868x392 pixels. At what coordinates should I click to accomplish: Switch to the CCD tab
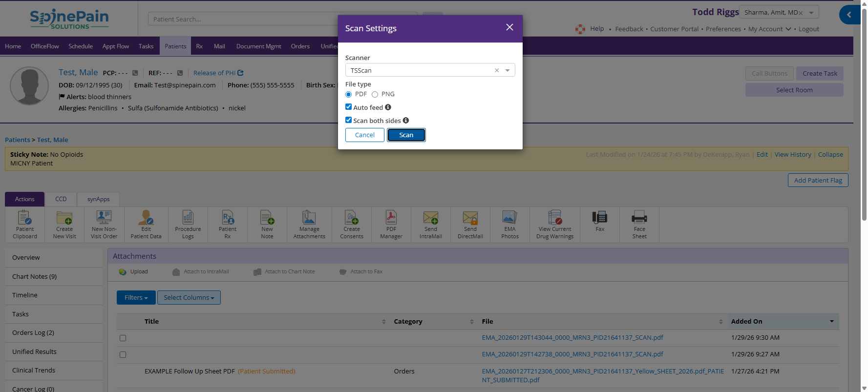[x=61, y=199]
